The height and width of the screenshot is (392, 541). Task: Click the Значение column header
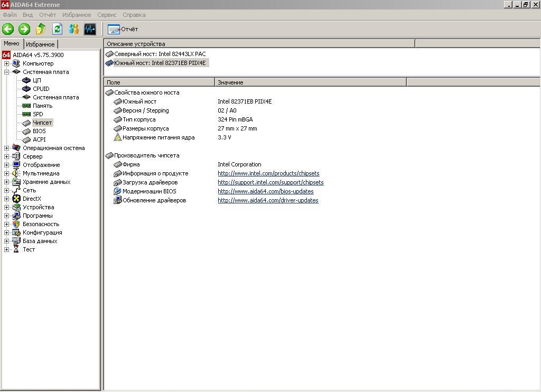(x=311, y=82)
